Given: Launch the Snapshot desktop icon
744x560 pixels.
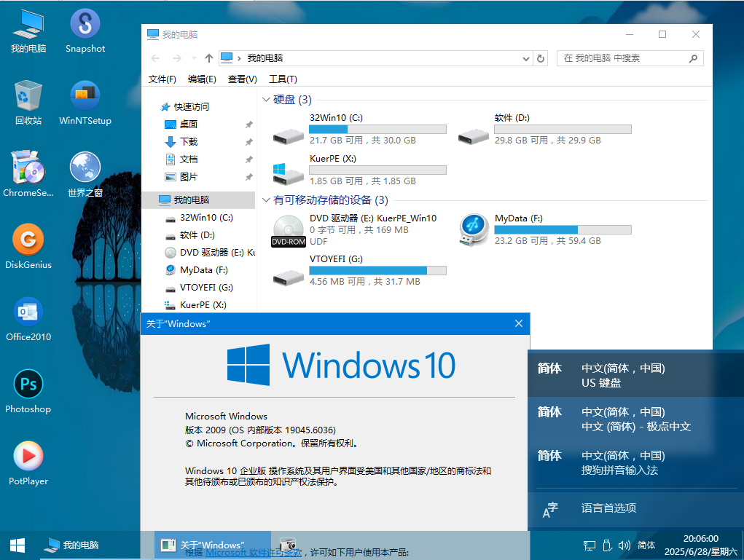Looking at the screenshot, I should click(x=85, y=31).
